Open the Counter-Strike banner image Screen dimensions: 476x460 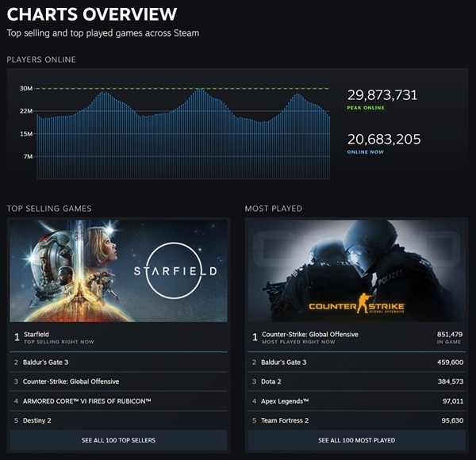pos(356,270)
